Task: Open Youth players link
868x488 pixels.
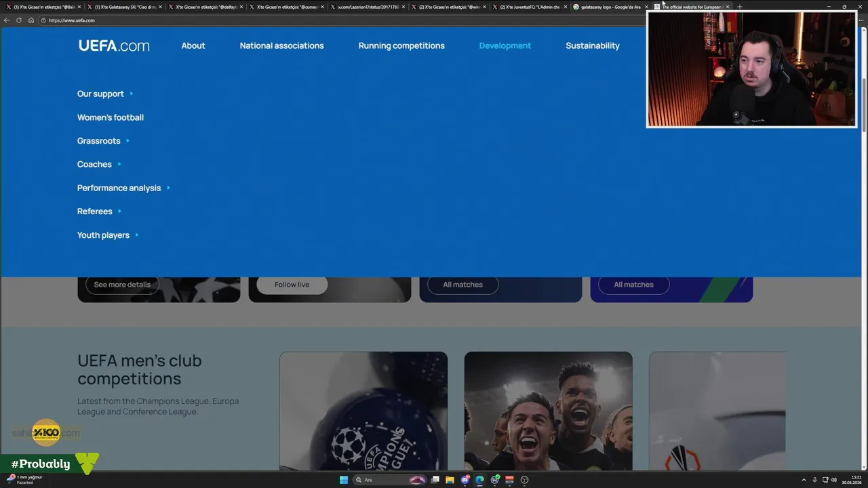Action: click(103, 235)
